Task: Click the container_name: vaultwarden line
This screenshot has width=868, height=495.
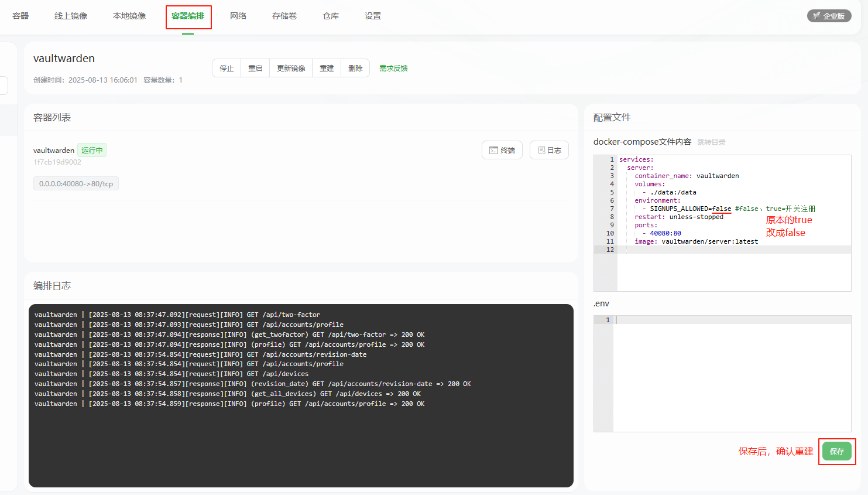Action: coord(687,176)
